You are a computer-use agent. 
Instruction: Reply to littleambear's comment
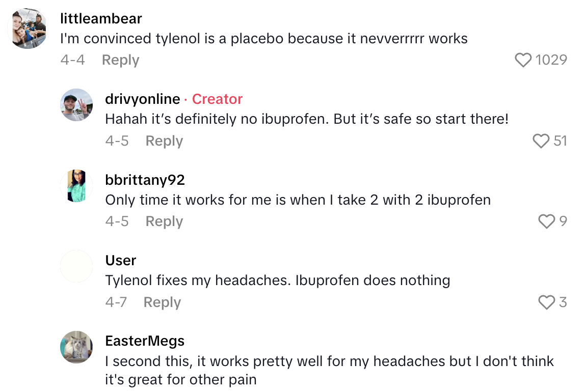[x=120, y=60]
